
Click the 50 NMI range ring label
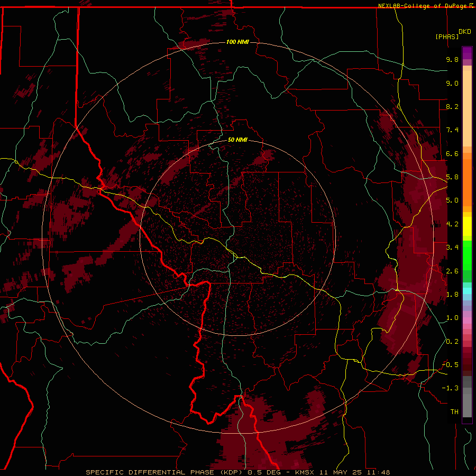pos(237,140)
